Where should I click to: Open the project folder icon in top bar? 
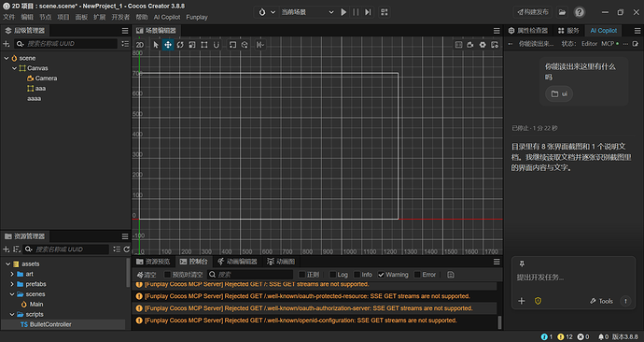click(562, 12)
